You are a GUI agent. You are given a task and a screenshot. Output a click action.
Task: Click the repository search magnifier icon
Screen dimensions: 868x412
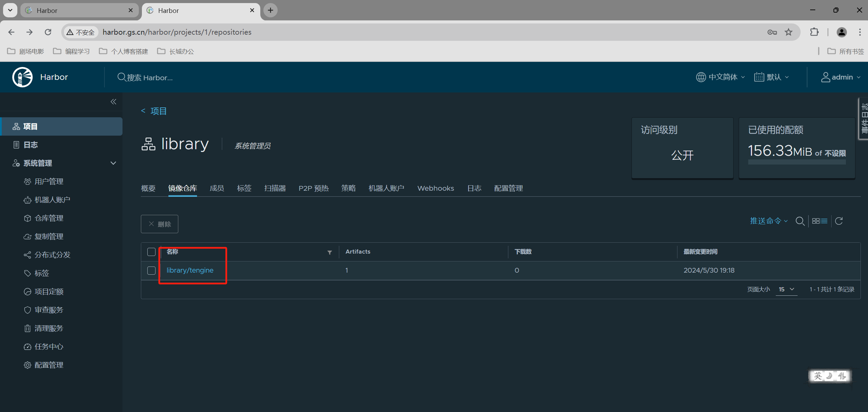point(800,221)
